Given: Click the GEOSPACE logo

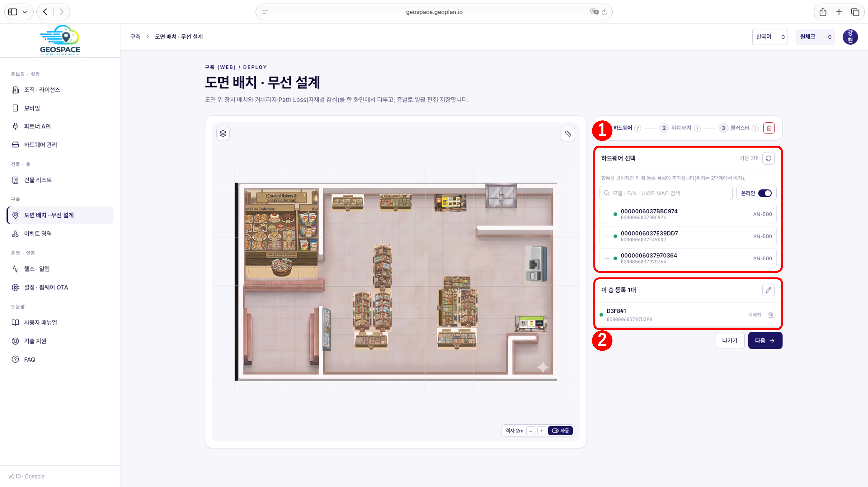Looking at the screenshot, I should point(60,40).
